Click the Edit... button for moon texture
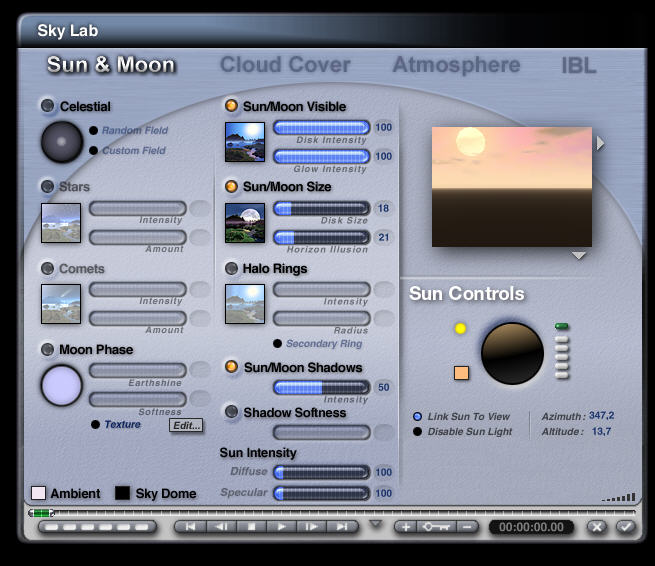Image resolution: width=655 pixels, height=566 pixels. click(186, 425)
